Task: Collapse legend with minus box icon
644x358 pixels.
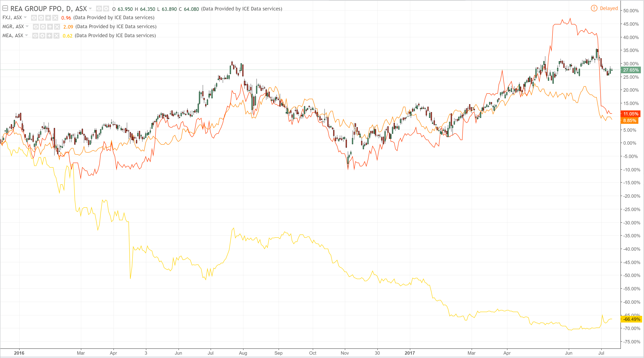Action: pyautogui.click(x=5, y=8)
